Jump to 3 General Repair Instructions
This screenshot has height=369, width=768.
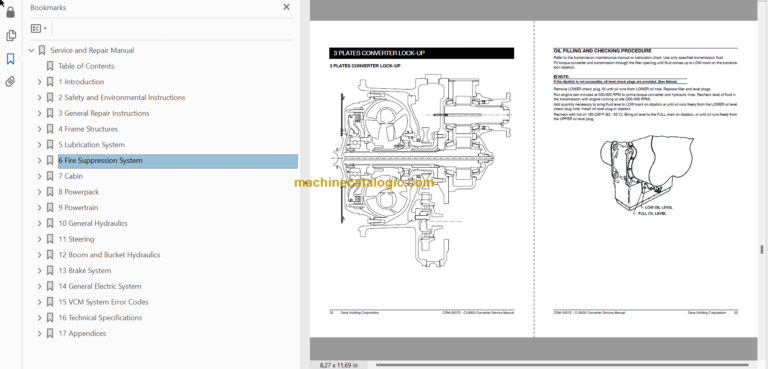coord(104,113)
